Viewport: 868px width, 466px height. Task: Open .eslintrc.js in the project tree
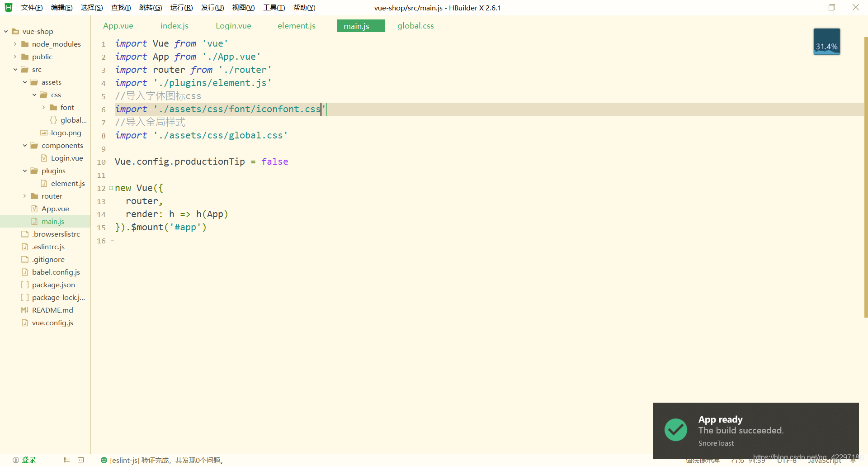click(x=48, y=247)
